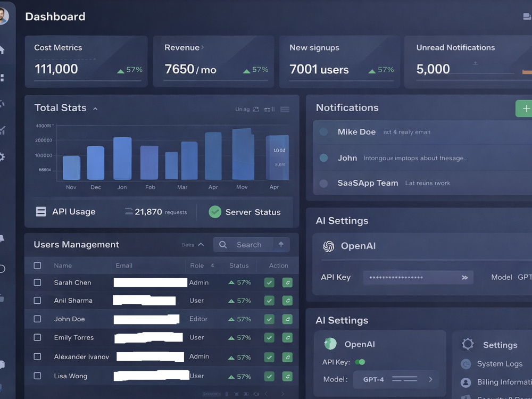Click the Unread Notifications progress bar

pos(474,80)
